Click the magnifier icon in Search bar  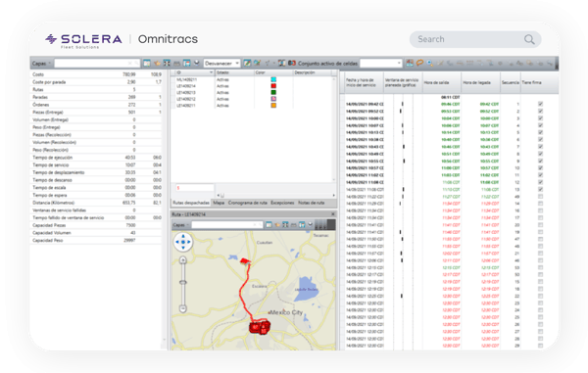point(529,39)
